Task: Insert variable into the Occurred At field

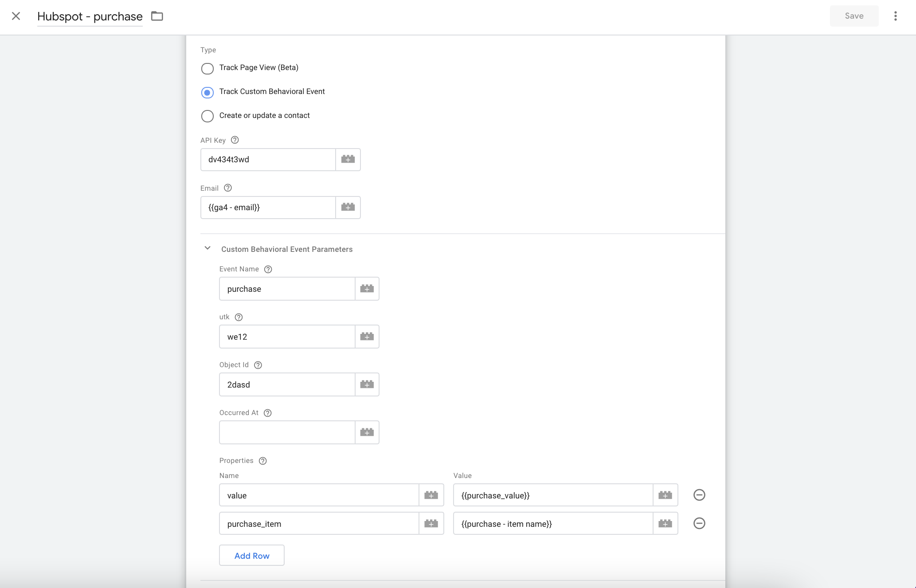Action: click(367, 433)
